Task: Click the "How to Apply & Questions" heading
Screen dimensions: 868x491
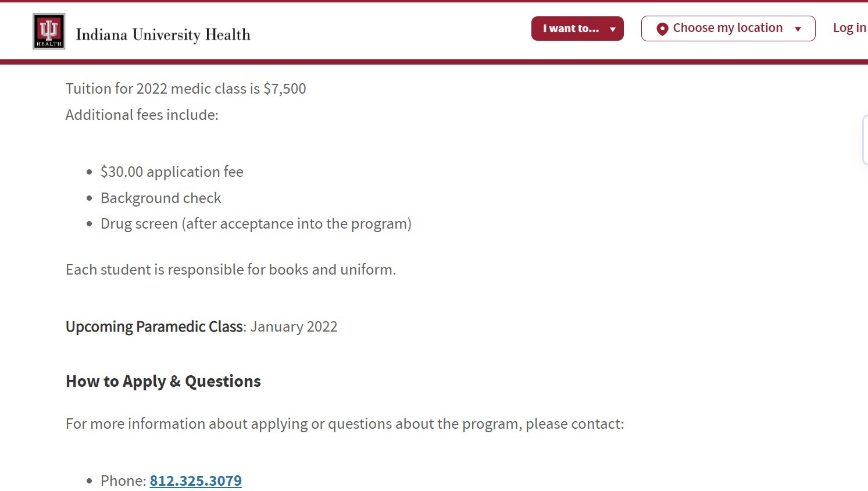Action: (x=163, y=382)
